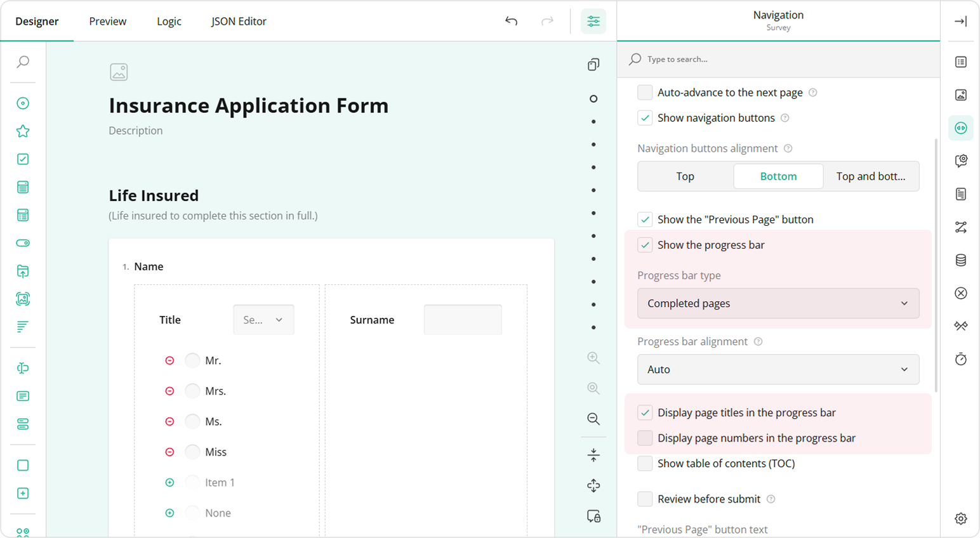Click the Undo arrow icon
980x538 pixels.
511,22
